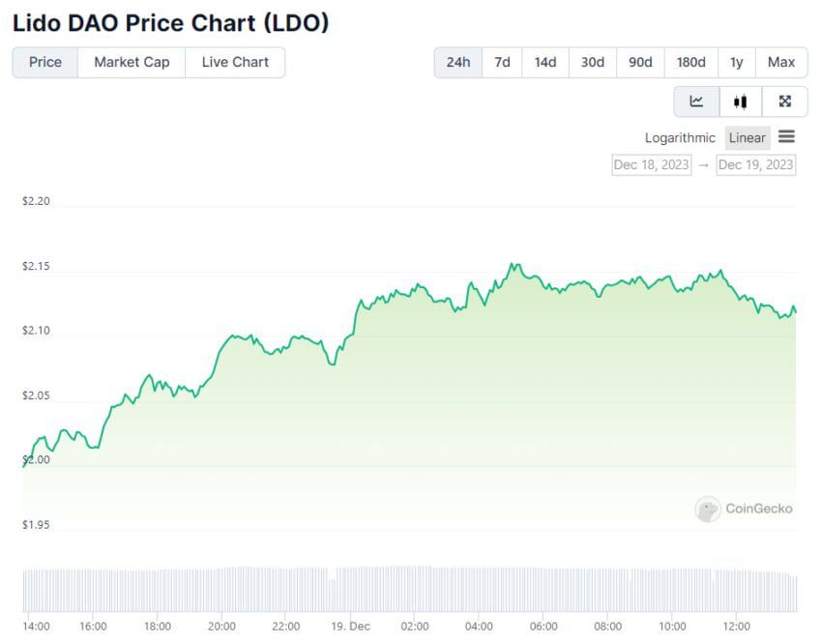The width and height of the screenshot is (822, 644).
Task: Switch to the Market Cap tab
Action: point(132,62)
